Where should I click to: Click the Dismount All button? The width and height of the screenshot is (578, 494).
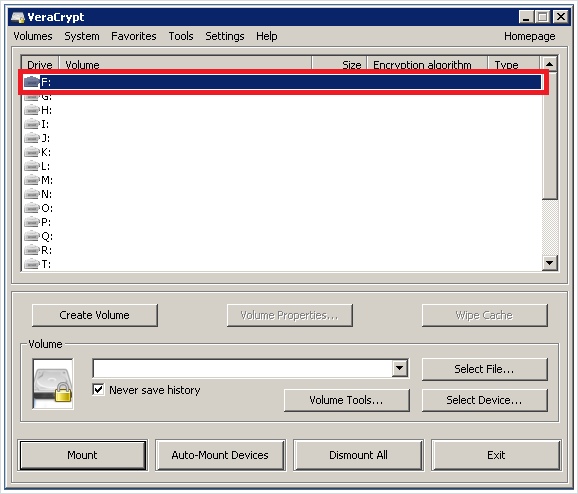[x=358, y=455]
